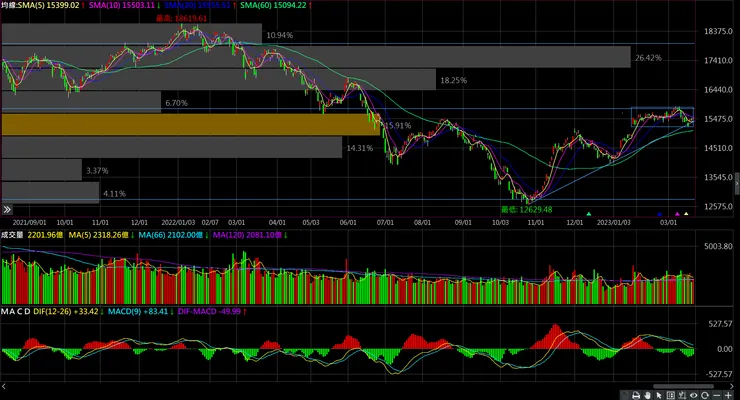Click the 07/01 date on the time axis
The width and height of the screenshot is (740, 400).
point(385,222)
